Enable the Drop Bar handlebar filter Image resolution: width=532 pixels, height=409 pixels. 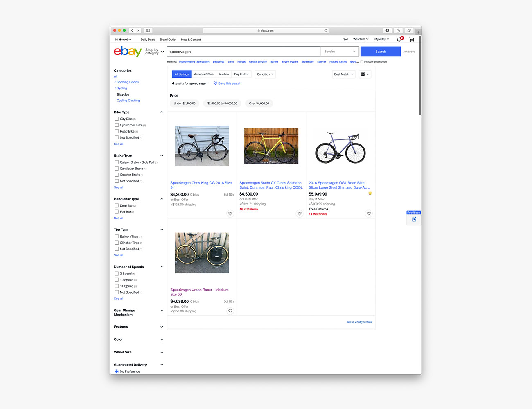point(117,206)
